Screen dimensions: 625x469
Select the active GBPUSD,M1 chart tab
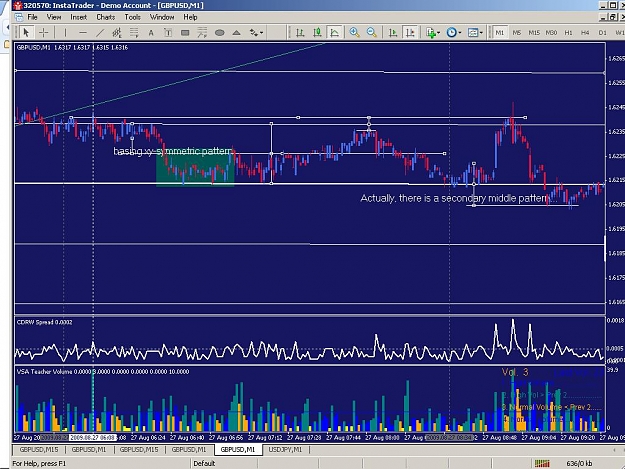(238, 449)
